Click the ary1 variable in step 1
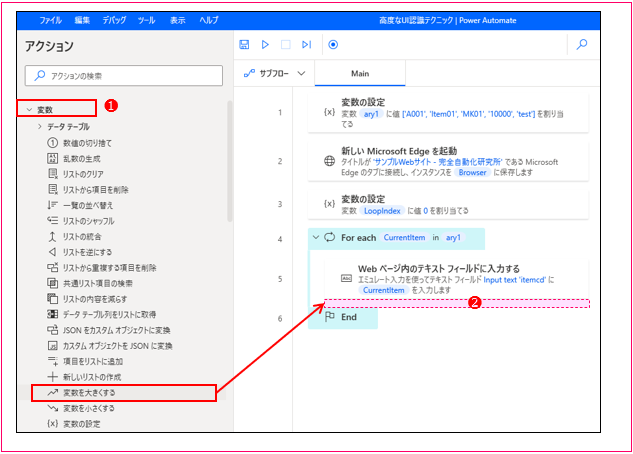The image size is (633, 454). (x=371, y=114)
